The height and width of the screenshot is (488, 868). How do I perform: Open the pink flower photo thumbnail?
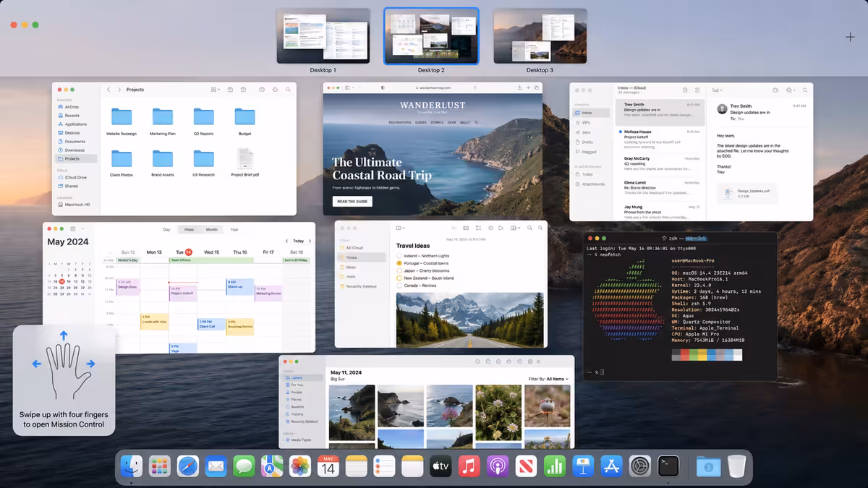(x=450, y=405)
